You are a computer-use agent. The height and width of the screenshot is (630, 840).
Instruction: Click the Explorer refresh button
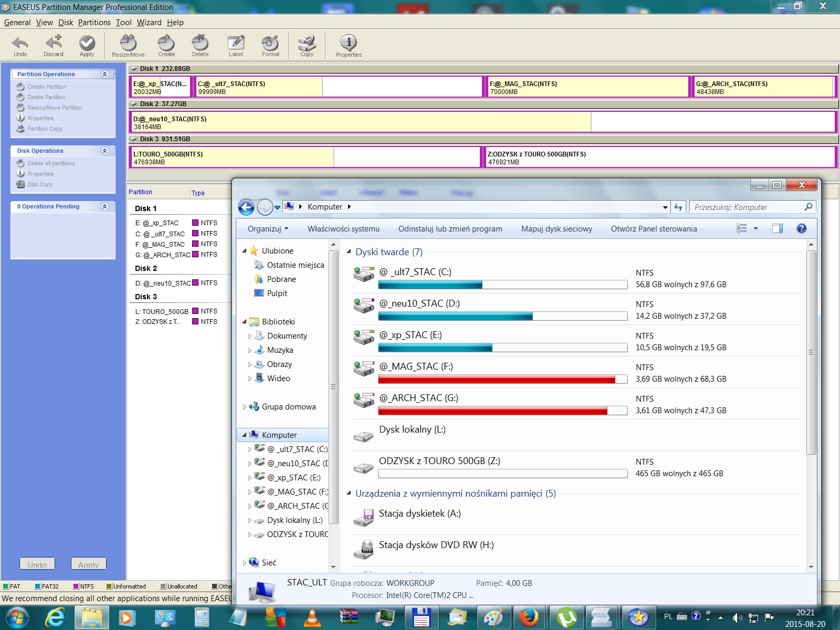(x=678, y=207)
